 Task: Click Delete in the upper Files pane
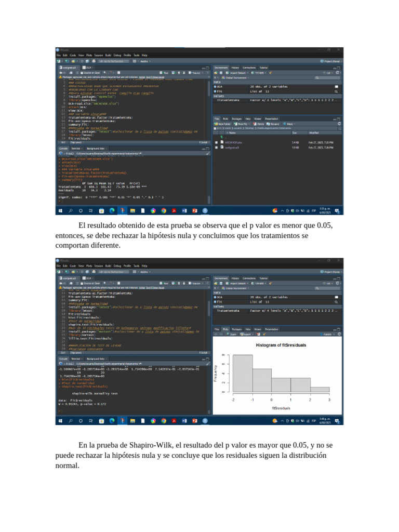(x=259, y=124)
